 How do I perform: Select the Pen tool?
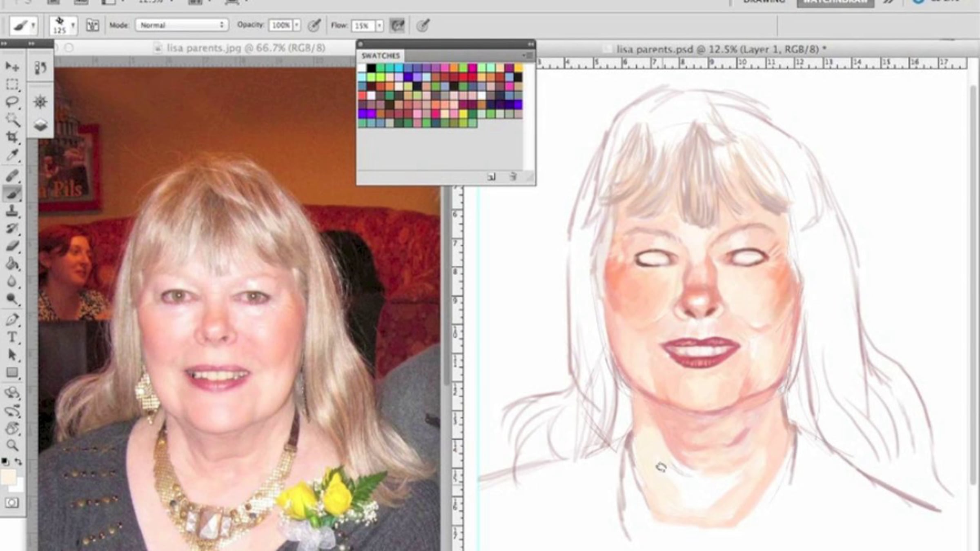pos(12,320)
